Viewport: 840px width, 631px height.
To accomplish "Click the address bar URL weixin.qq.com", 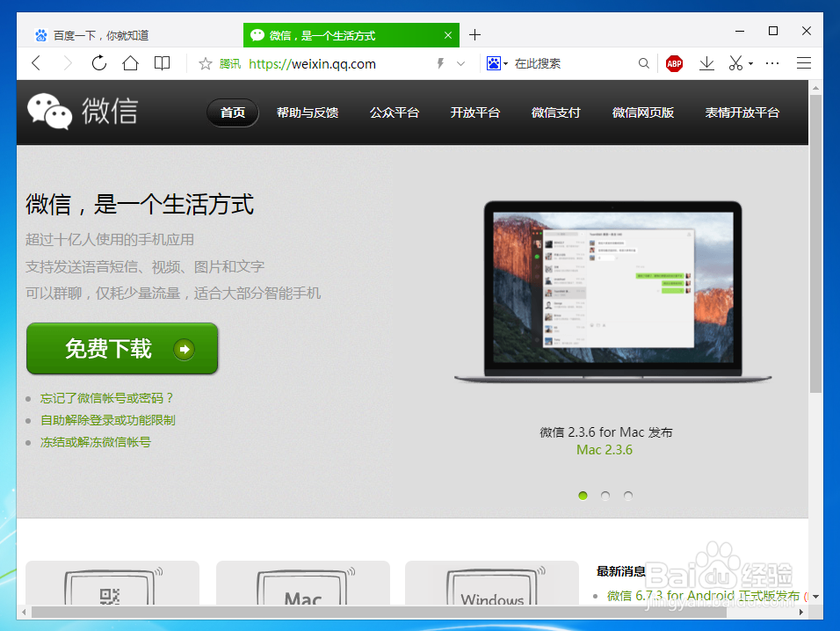I will [312, 64].
